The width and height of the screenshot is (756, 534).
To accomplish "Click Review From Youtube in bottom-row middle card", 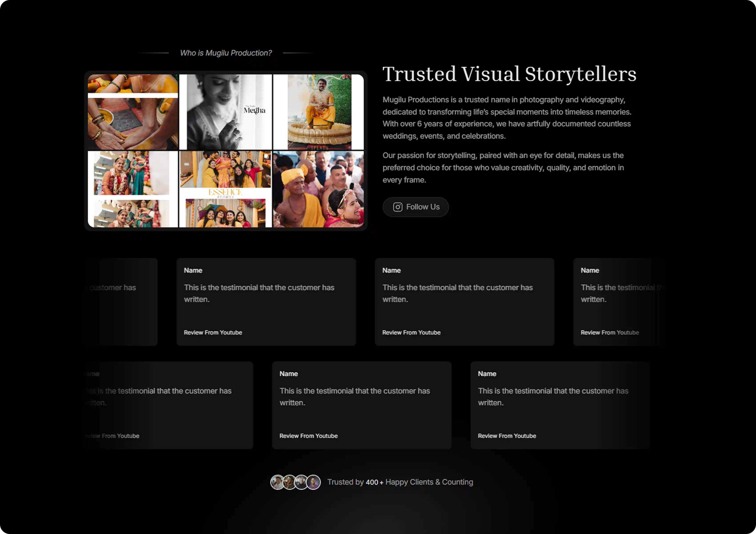I will click(x=309, y=436).
